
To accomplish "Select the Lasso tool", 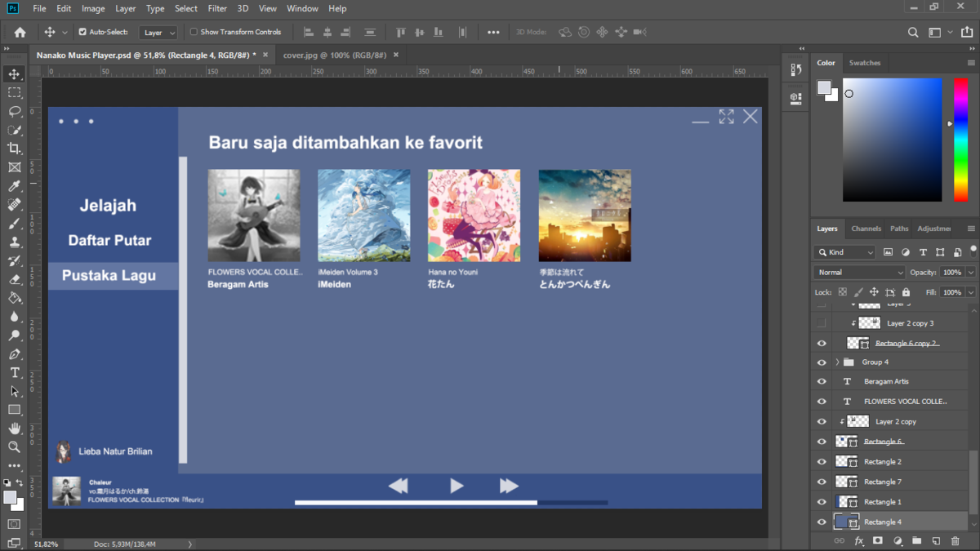I will coord(14,111).
